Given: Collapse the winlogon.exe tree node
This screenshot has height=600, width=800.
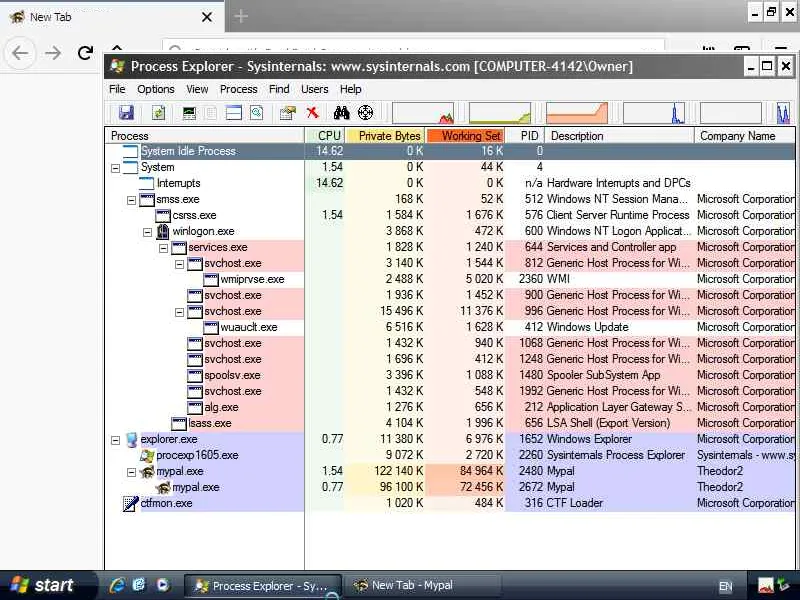Looking at the screenshot, I should click(x=147, y=232).
